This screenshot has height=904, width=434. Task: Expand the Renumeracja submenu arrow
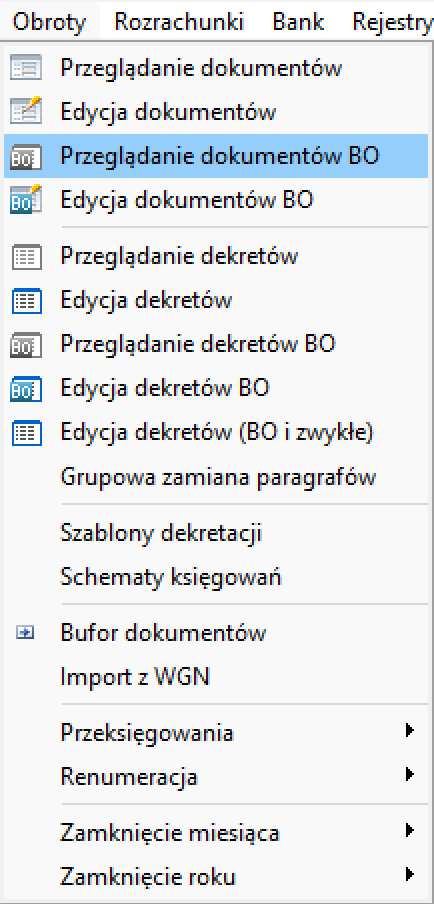pyautogui.click(x=409, y=774)
